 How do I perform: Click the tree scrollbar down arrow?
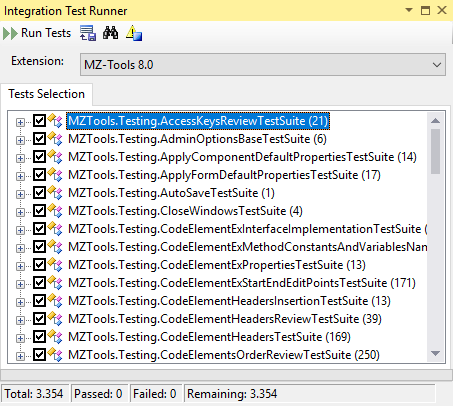coord(435,353)
